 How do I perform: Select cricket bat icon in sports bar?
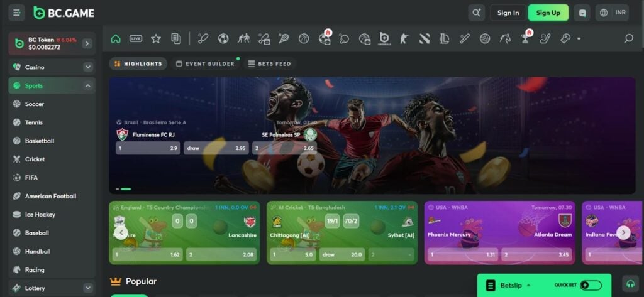[x=203, y=38]
